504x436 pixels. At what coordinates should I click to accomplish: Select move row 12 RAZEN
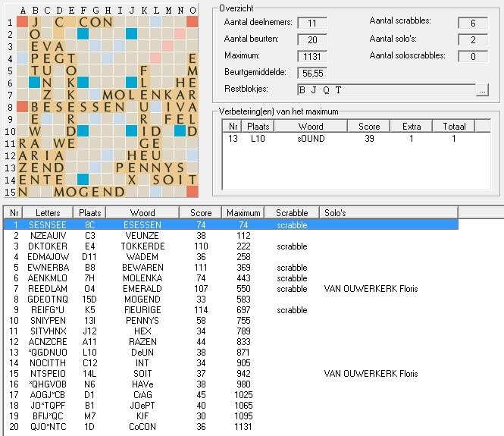[231, 341]
